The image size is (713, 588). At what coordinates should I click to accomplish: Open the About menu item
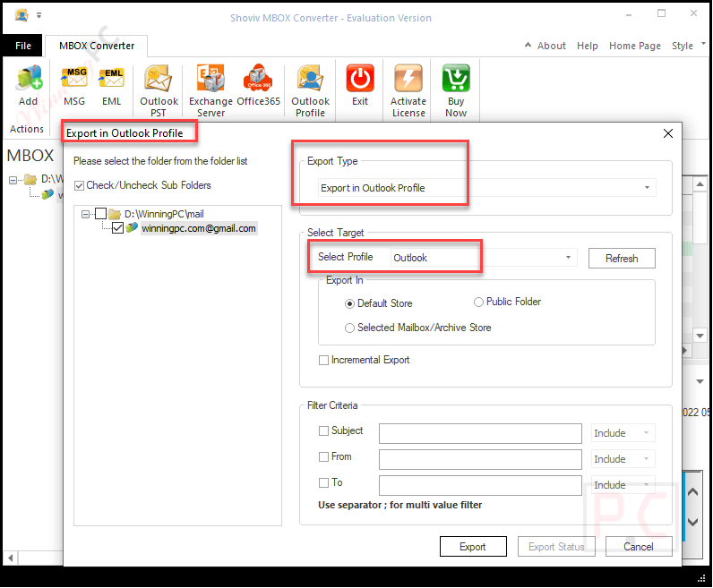click(551, 46)
